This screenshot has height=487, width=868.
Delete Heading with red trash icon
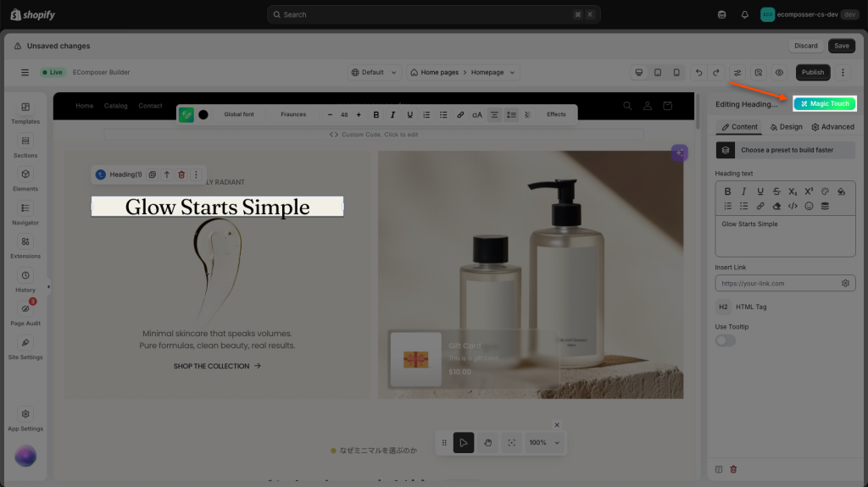click(x=181, y=174)
